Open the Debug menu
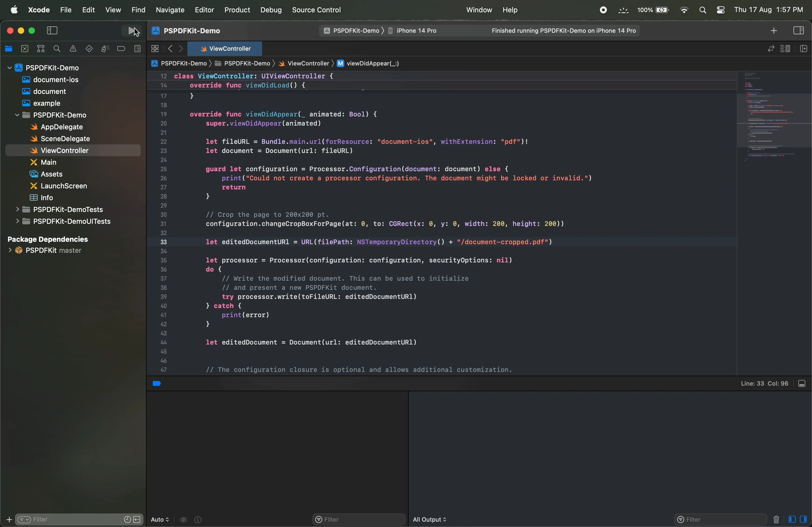Viewport: 812px width, 527px height. [x=271, y=10]
